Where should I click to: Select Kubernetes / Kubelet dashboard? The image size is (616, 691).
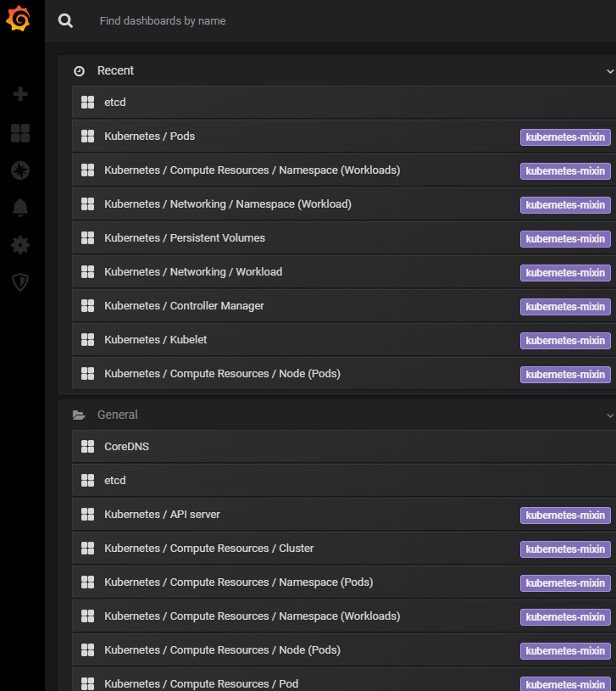point(155,340)
